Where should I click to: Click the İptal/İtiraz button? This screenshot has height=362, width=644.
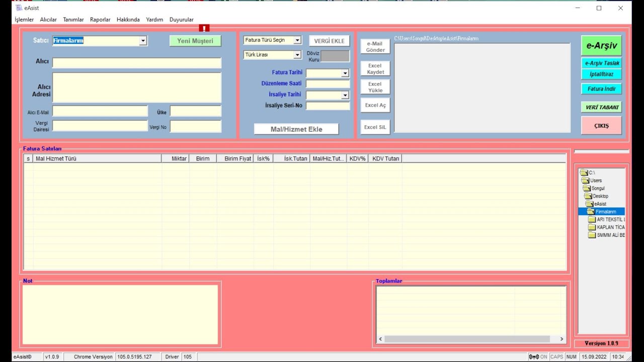(x=601, y=74)
